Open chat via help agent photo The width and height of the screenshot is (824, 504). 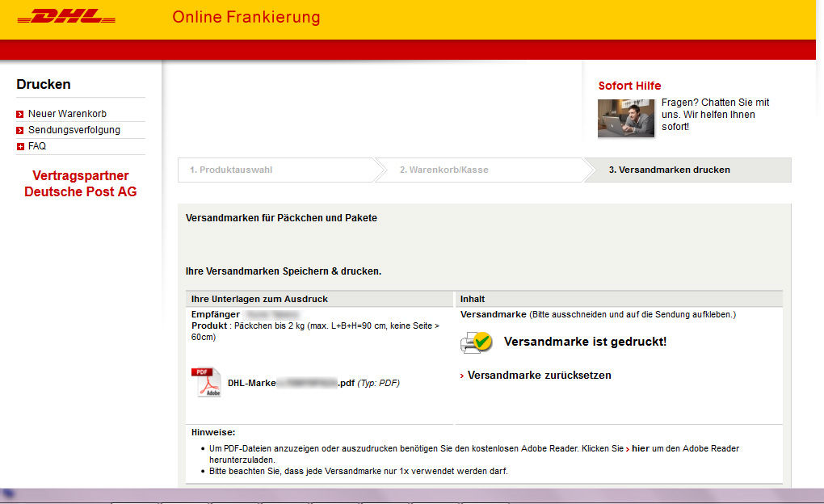626,118
